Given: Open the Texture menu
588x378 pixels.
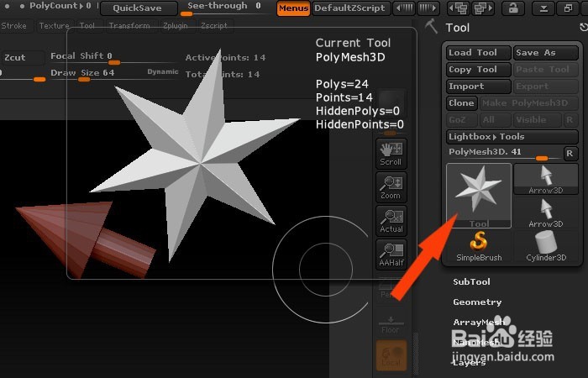Looking at the screenshot, I should (x=55, y=26).
